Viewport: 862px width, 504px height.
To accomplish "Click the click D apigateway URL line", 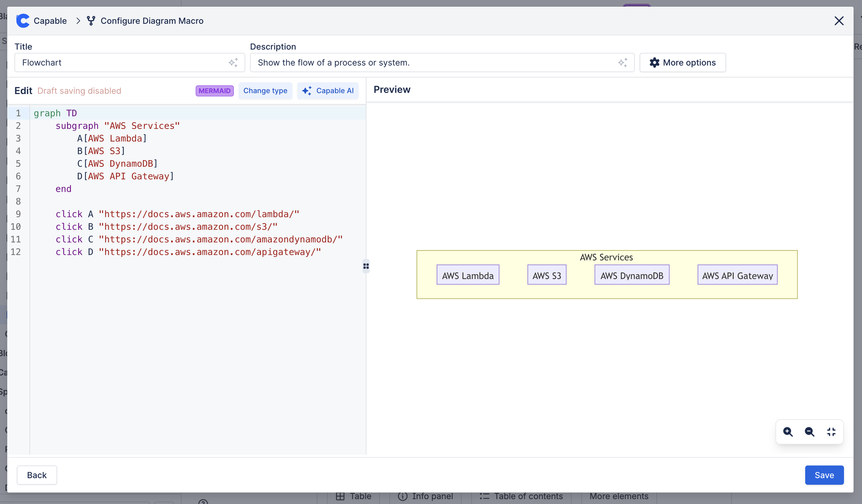I will [x=188, y=252].
